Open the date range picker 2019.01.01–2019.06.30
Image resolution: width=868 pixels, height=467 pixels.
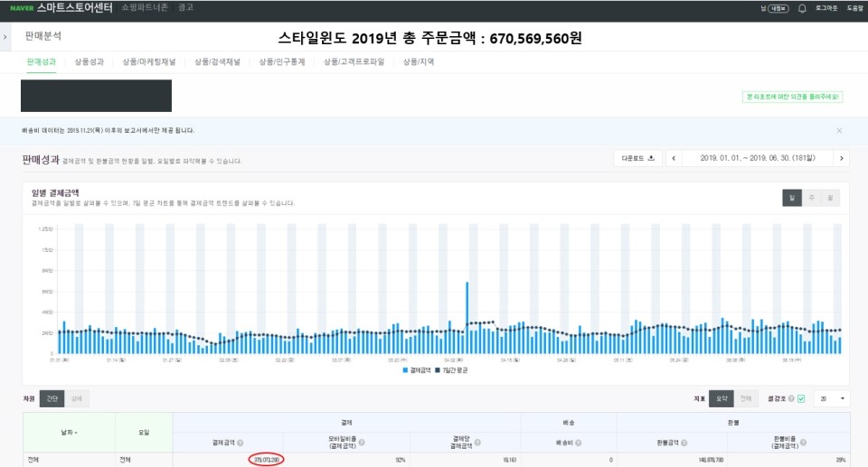(758, 158)
